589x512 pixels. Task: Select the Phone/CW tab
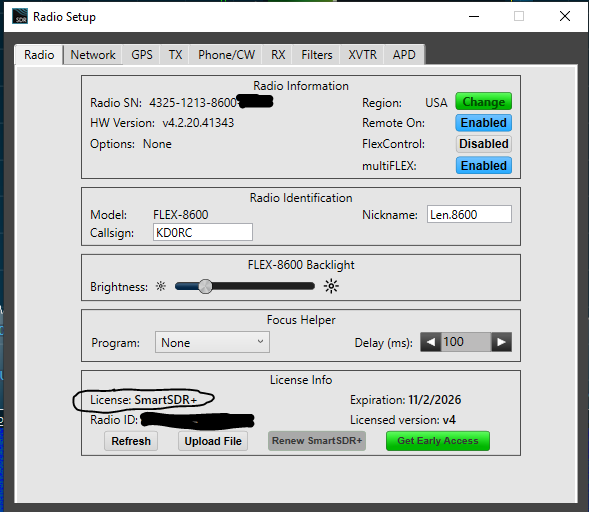tap(227, 55)
